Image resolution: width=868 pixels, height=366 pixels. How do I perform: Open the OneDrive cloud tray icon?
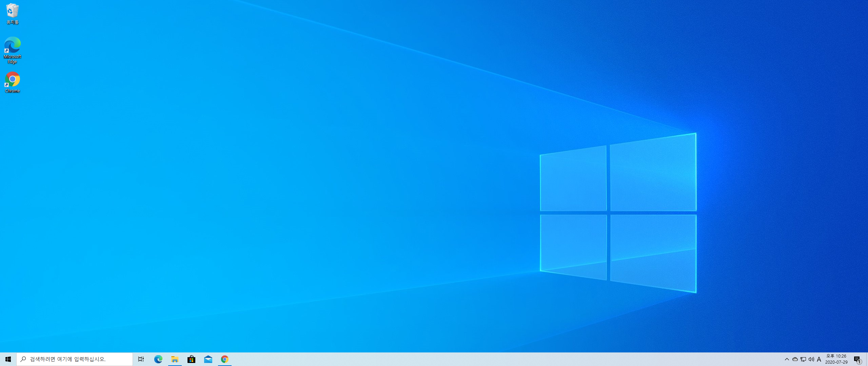click(795, 359)
